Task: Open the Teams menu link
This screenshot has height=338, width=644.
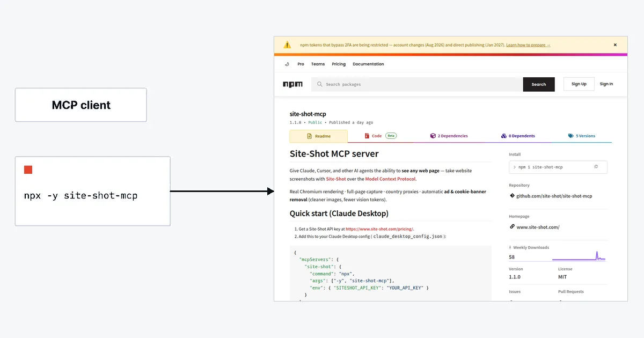Action: click(318, 64)
